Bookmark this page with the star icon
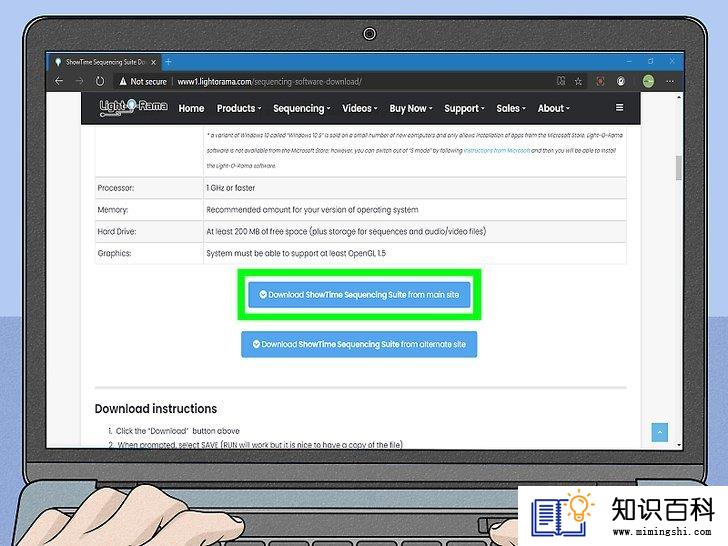This screenshot has width=728, height=546. point(578,81)
